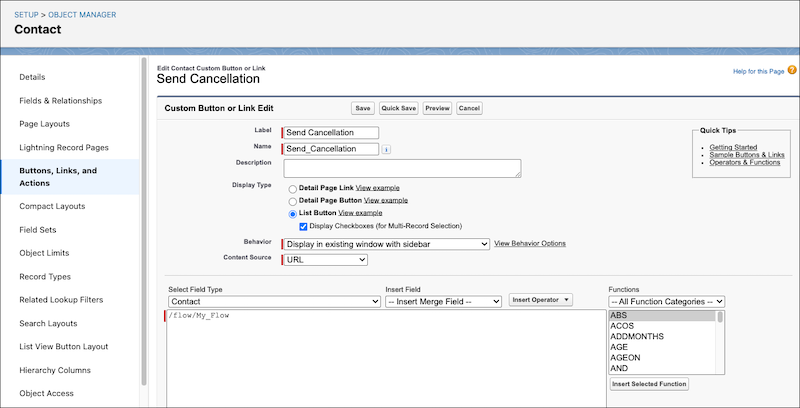800x408 pixels.
Task: Click the info icon beside Name field
Action: click(387, 150)
